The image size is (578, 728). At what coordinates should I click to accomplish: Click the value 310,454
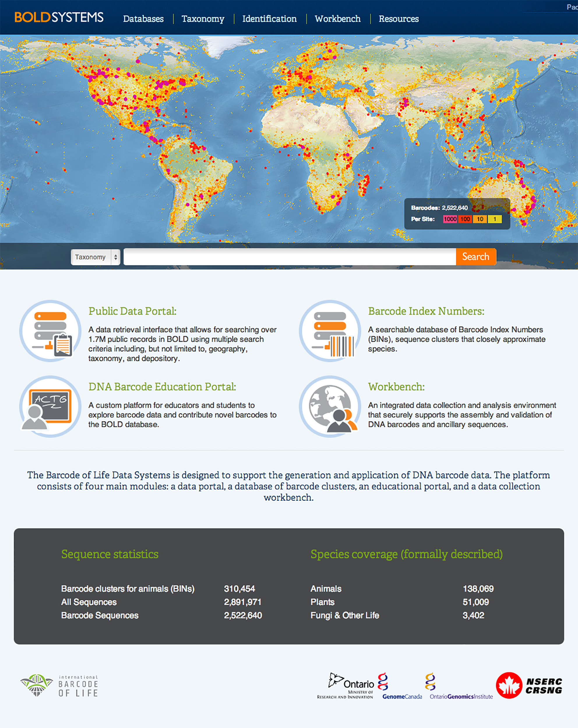[x=239, y=589]
